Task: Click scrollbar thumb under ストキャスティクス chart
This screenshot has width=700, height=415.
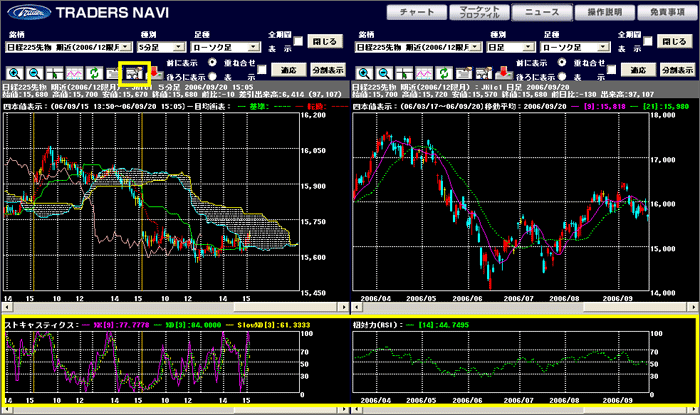Action: 285,410
